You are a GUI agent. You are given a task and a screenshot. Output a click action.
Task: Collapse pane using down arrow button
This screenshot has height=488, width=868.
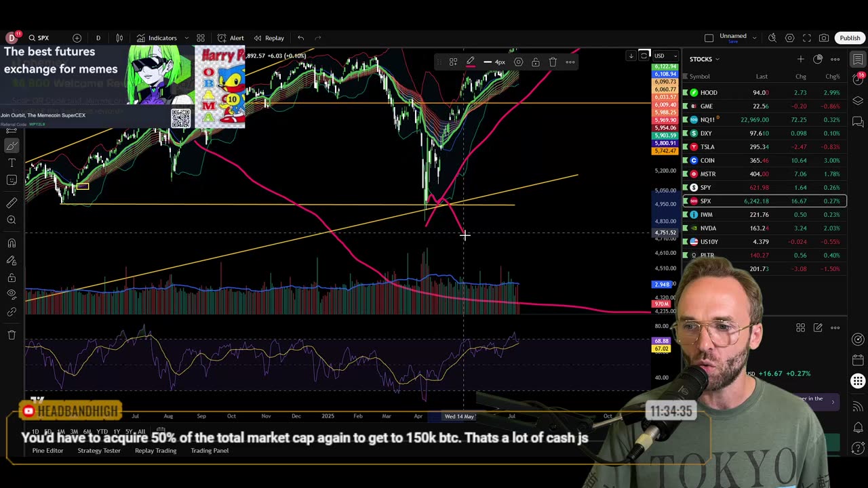pyautogui.click(x=631, y=56)
